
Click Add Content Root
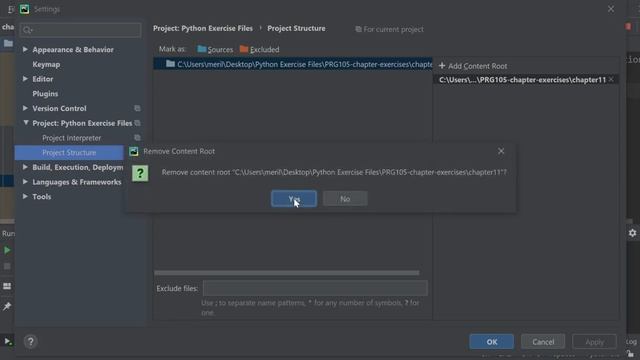tap(473, 66)
